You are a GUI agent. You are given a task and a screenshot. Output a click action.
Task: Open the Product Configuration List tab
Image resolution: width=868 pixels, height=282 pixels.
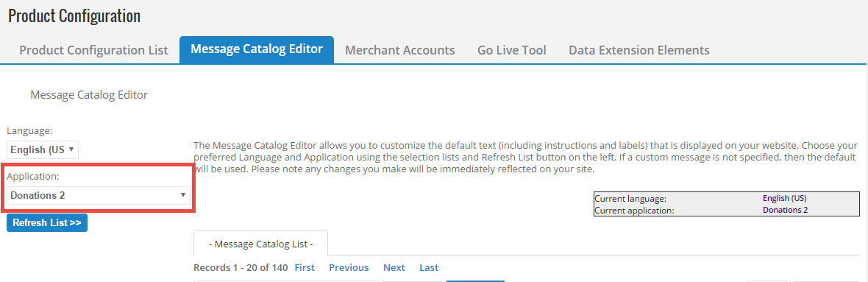pyautogui.click(x=93, y=50)
